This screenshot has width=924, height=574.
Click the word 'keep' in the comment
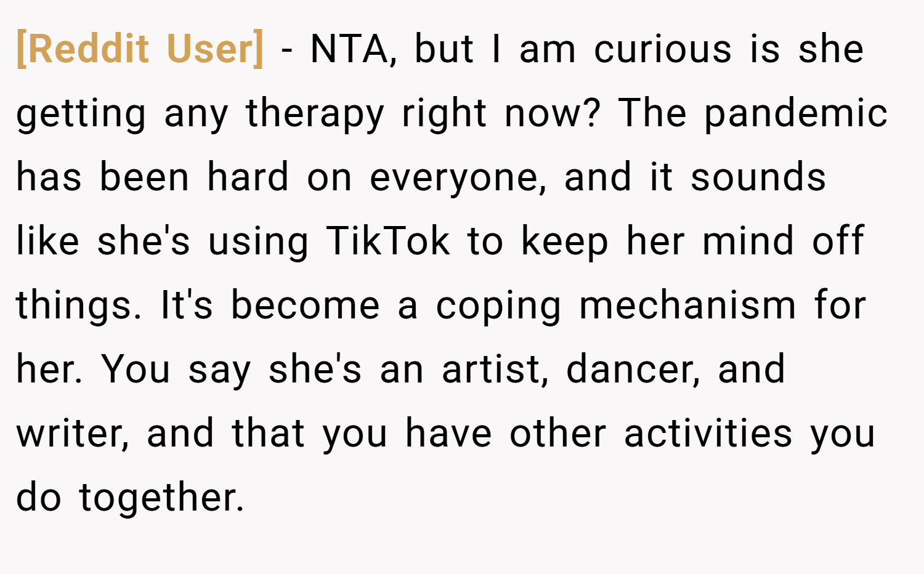(x=565, y=242)
